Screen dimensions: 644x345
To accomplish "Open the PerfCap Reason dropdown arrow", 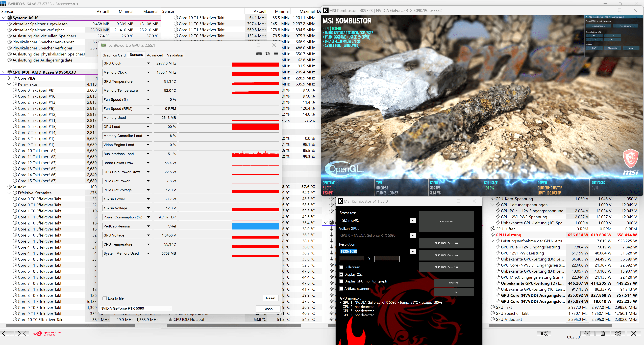I will 148,226.
